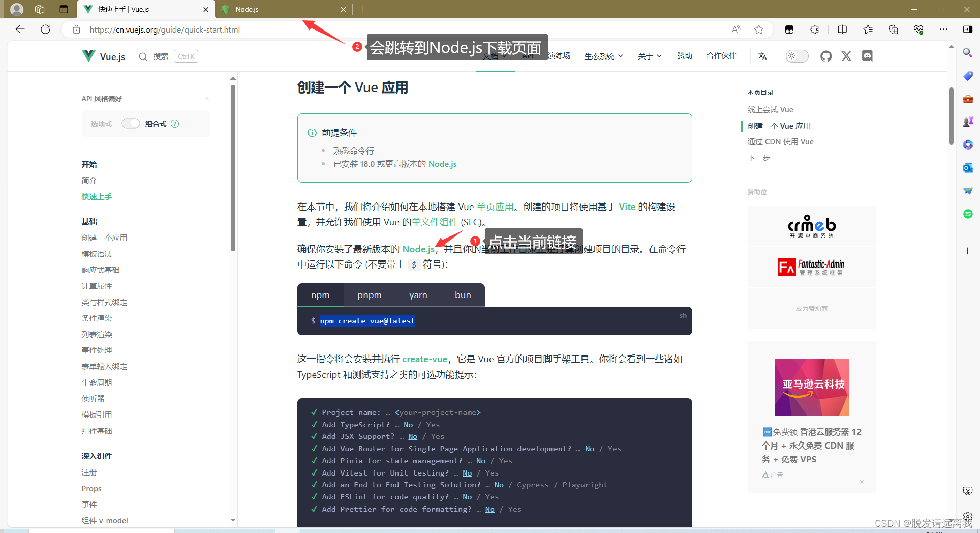Open the workspaces icon in the title bar
980x533 pixels.
pos(40,9)
